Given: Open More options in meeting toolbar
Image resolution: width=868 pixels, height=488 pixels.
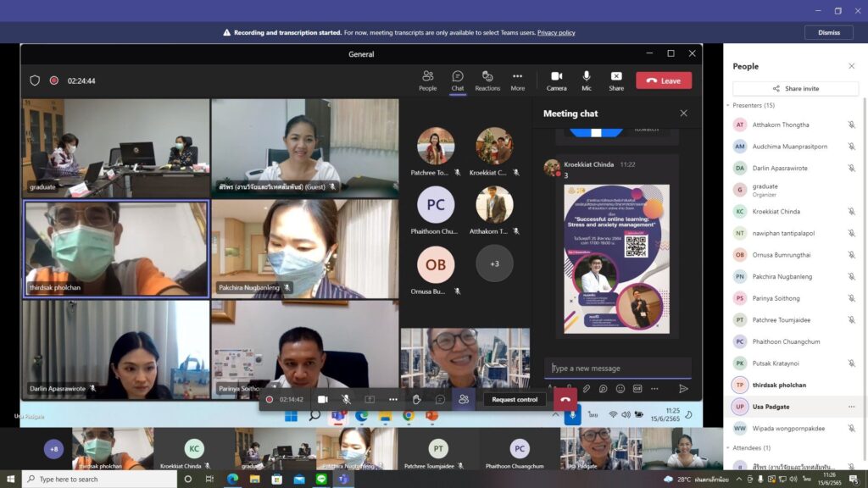Looking at the screenshot, I should coord(518,80).
